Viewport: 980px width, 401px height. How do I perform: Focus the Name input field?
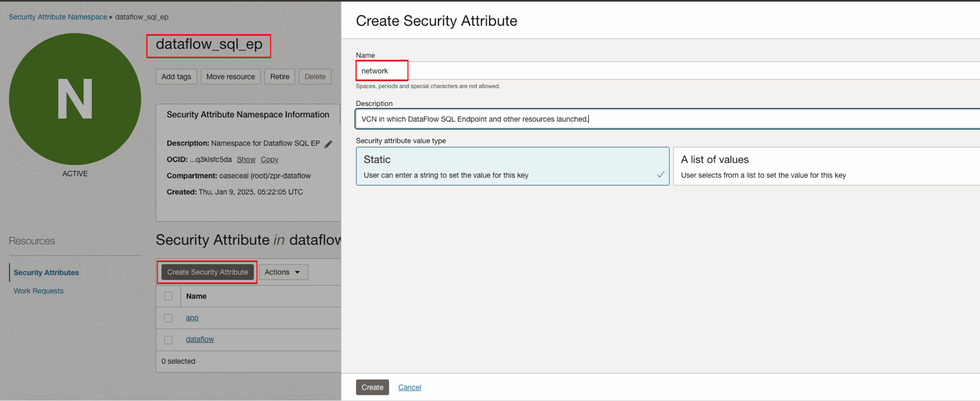point(666,71)
